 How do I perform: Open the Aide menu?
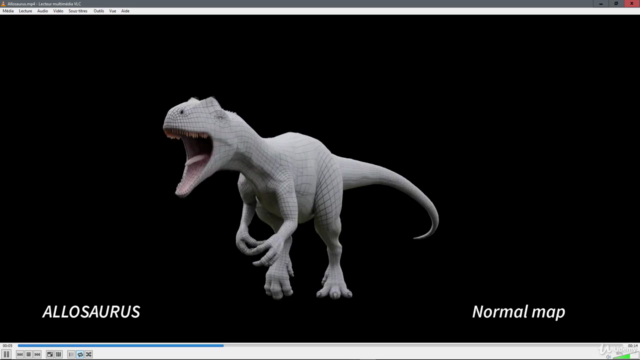click(x=125, y=11)
